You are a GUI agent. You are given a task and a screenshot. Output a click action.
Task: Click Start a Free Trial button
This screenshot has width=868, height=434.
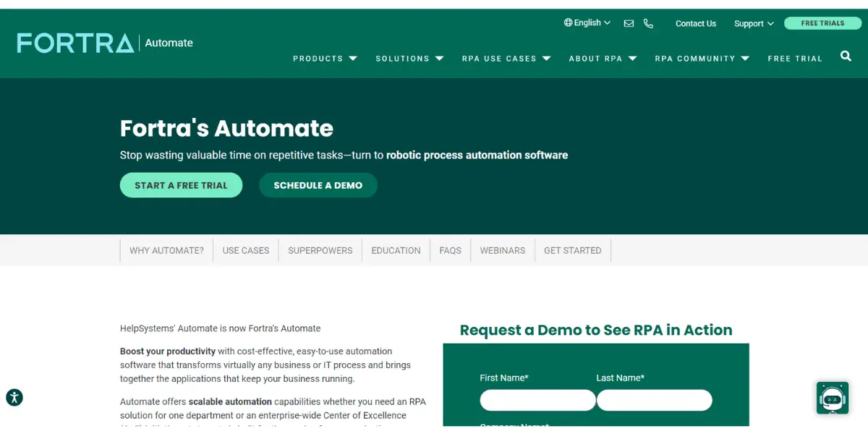click(x=181, y=185)
